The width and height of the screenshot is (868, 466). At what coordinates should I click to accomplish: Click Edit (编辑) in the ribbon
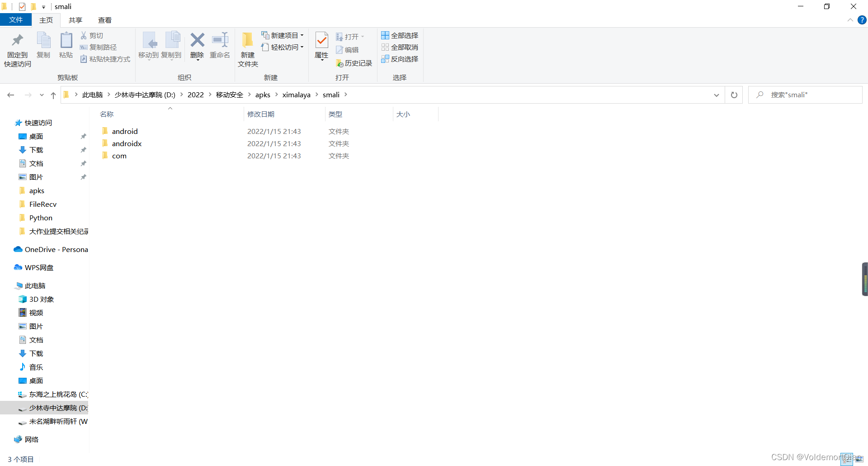(x=347, y=50)
